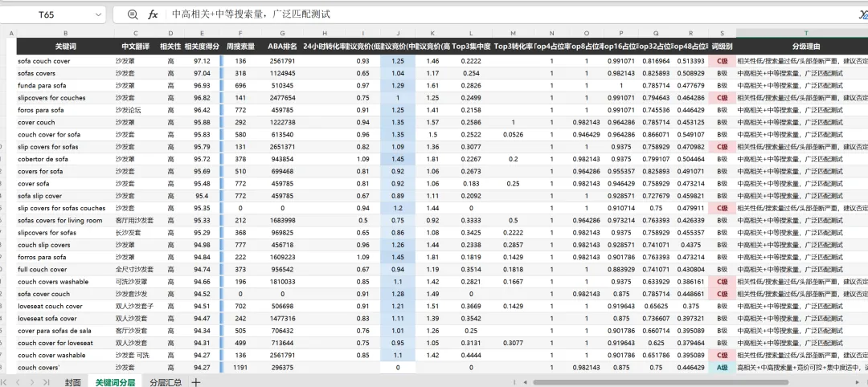Click the translation cell 沙发论坛

point(136,110)
